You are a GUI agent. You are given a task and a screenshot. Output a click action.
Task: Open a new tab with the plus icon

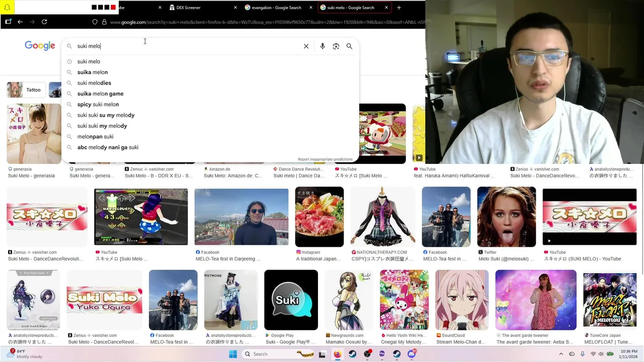(x=399, y=8)
